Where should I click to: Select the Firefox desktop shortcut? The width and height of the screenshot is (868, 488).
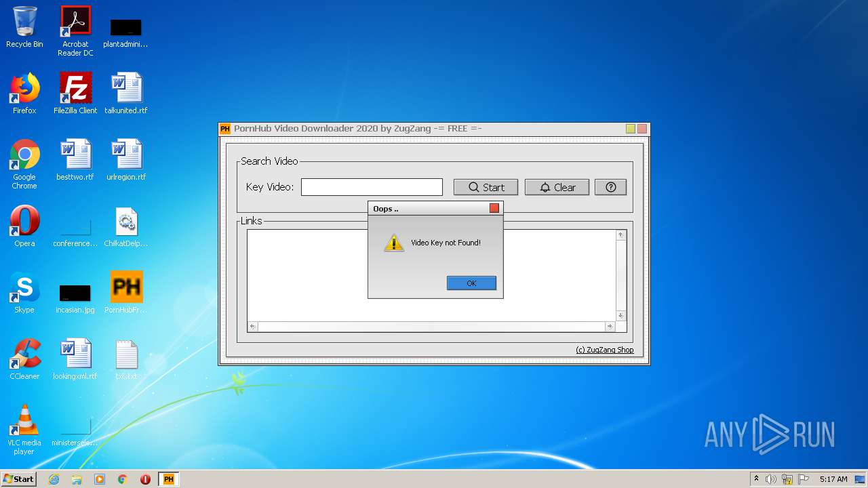[24, 94]
